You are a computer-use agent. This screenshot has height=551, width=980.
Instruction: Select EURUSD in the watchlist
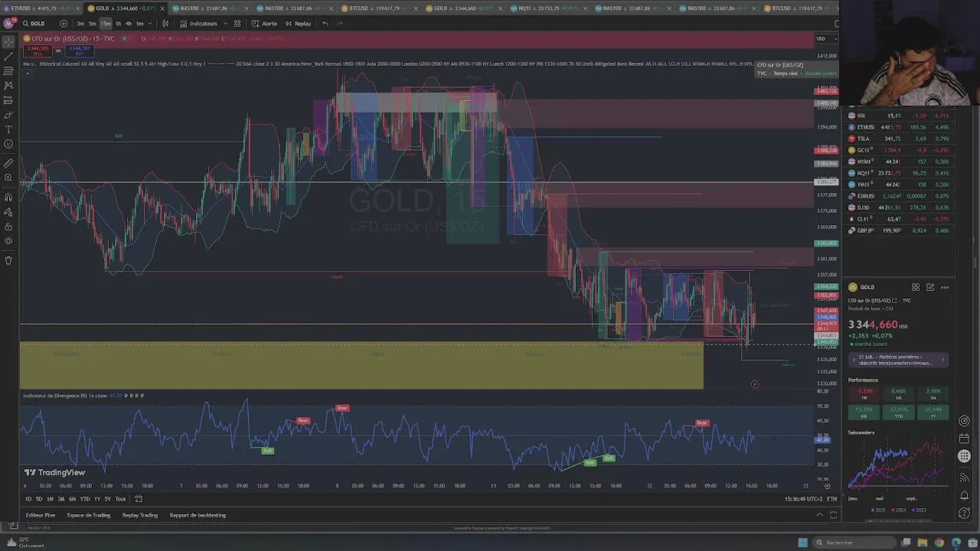[898, 196]
